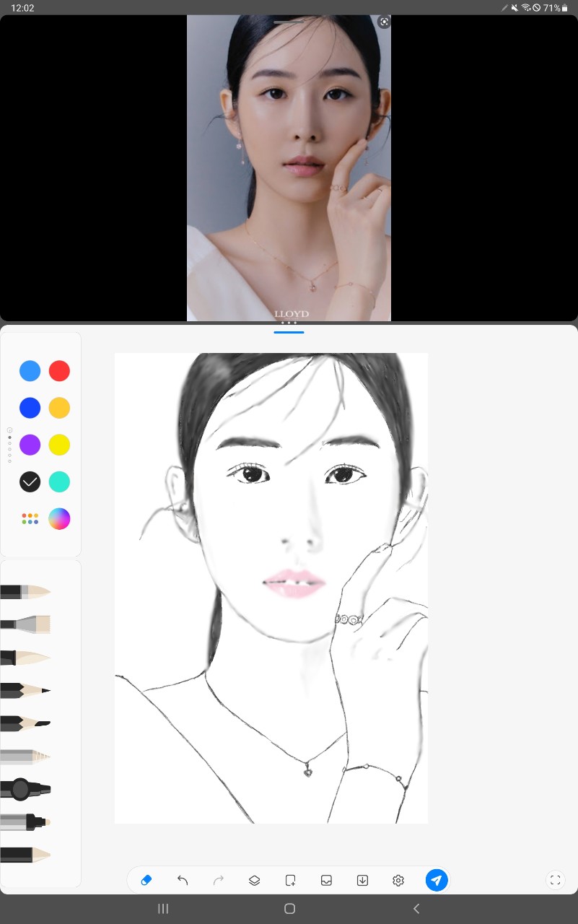This screenshot has height=924, width=578.
Task: Select the gray crayon tool
Action: 25,757
